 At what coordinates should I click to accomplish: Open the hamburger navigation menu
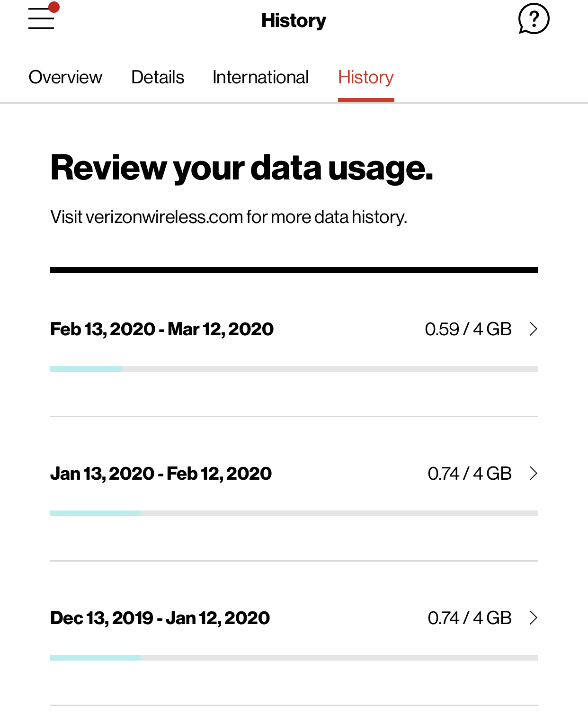41,19
